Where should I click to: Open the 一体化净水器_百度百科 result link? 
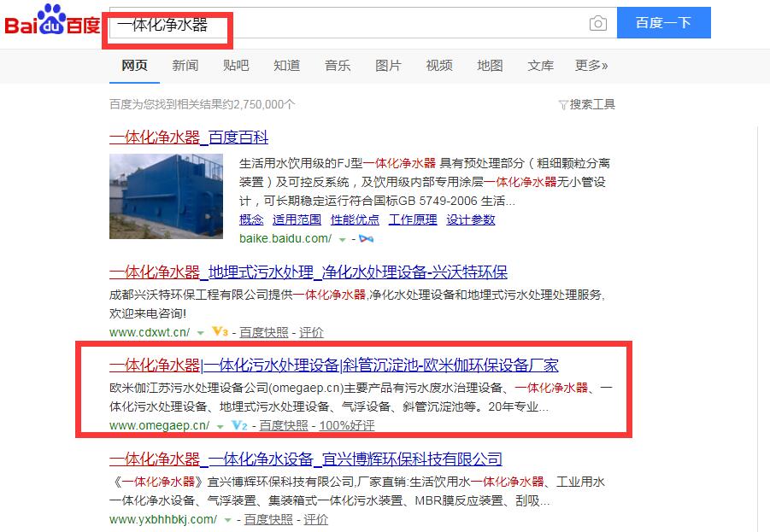(189, 137)
